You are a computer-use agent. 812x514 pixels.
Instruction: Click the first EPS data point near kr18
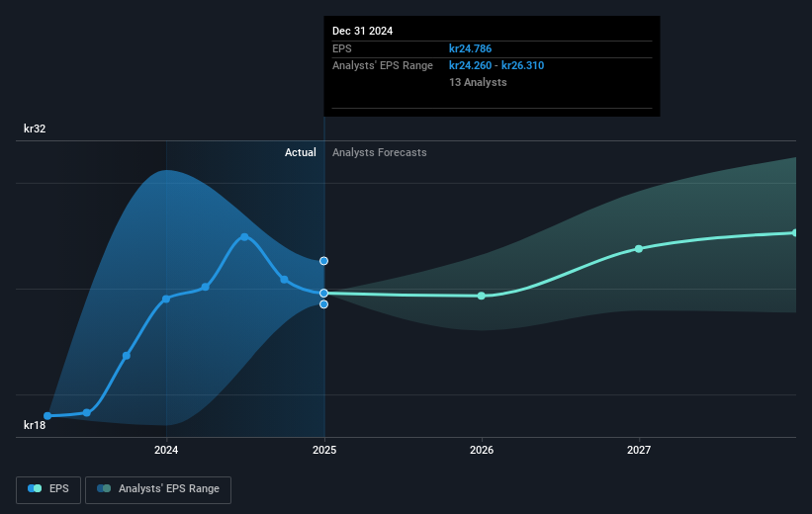pos(47,416)
